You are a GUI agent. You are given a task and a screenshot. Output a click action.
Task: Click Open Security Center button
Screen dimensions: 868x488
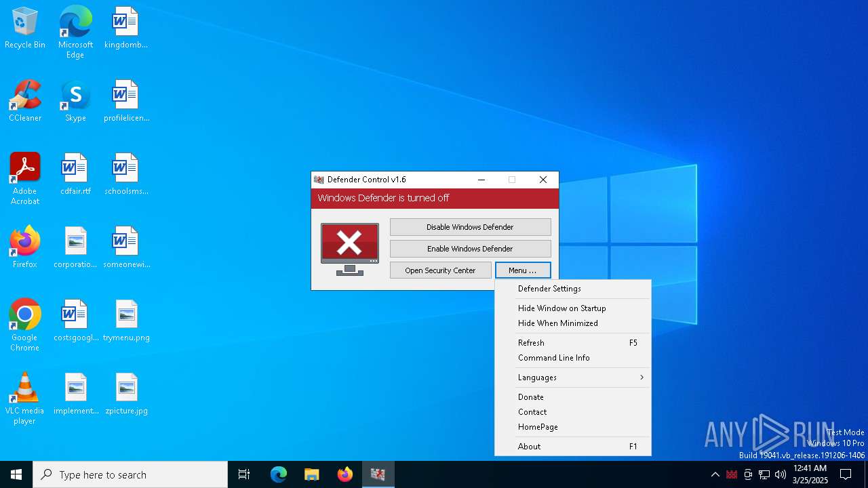(440, 270)
